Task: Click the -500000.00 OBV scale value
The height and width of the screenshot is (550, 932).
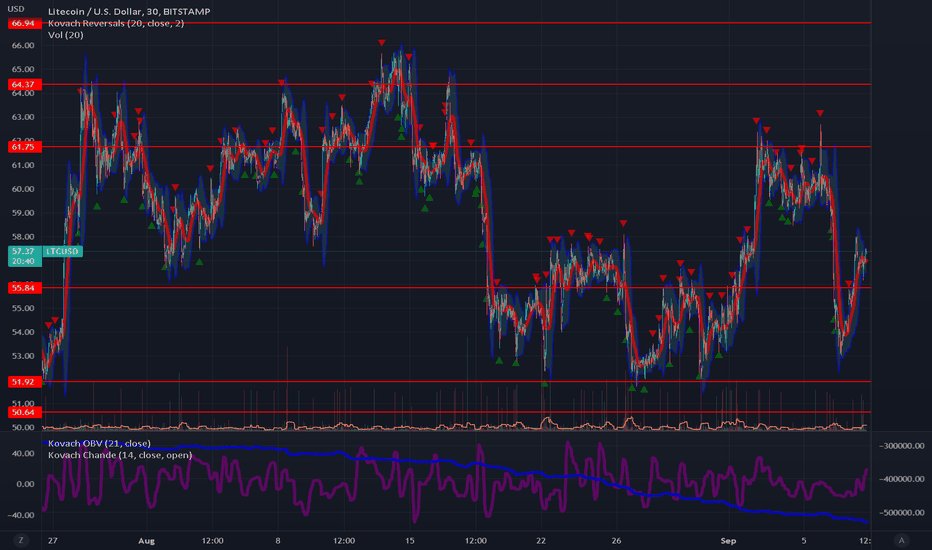Action: coord(902,513)
